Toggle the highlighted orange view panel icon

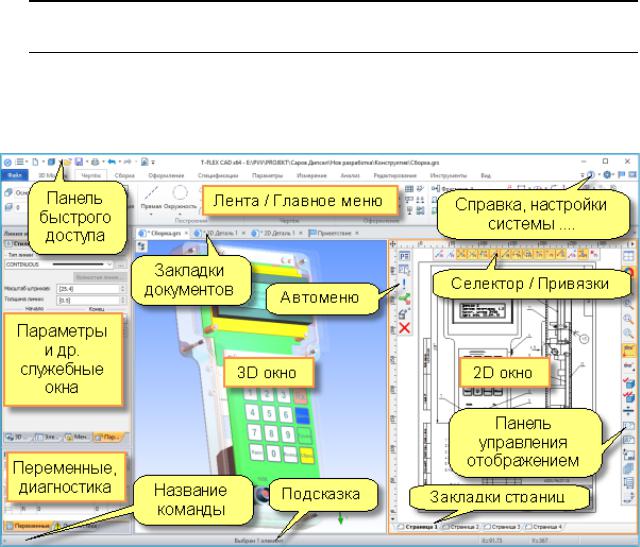[x=629, y=350]
